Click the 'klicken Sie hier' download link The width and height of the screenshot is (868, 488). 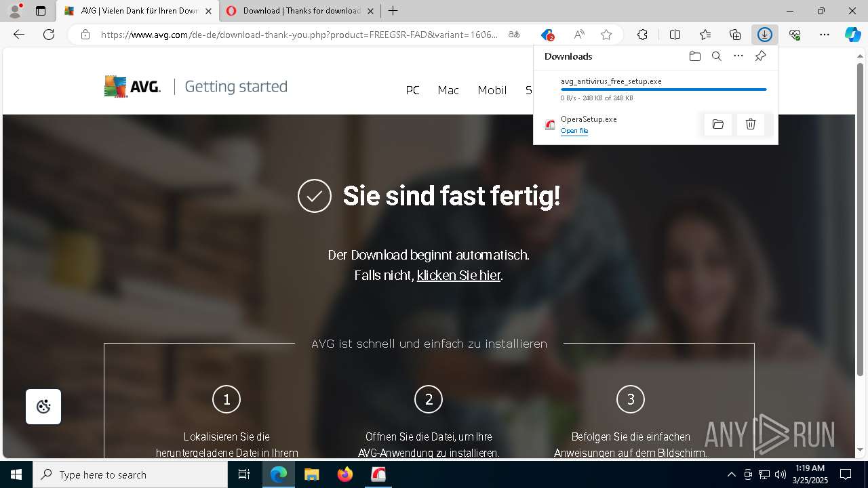(x=458, y=275)
